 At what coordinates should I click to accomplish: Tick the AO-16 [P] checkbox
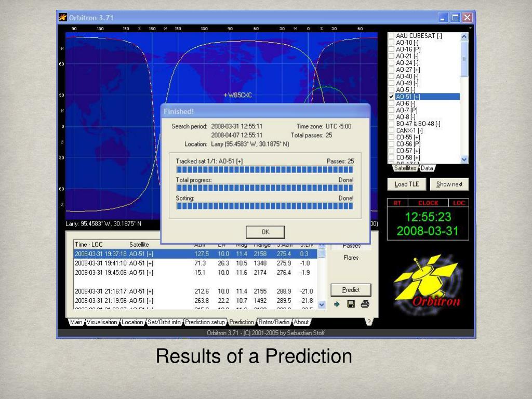click(391, 49)
